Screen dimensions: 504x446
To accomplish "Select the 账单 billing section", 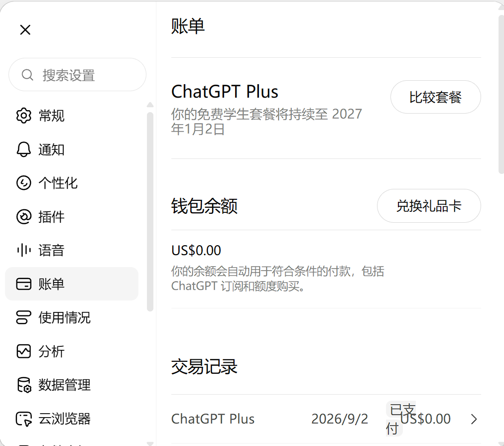I will click(72, 284).
